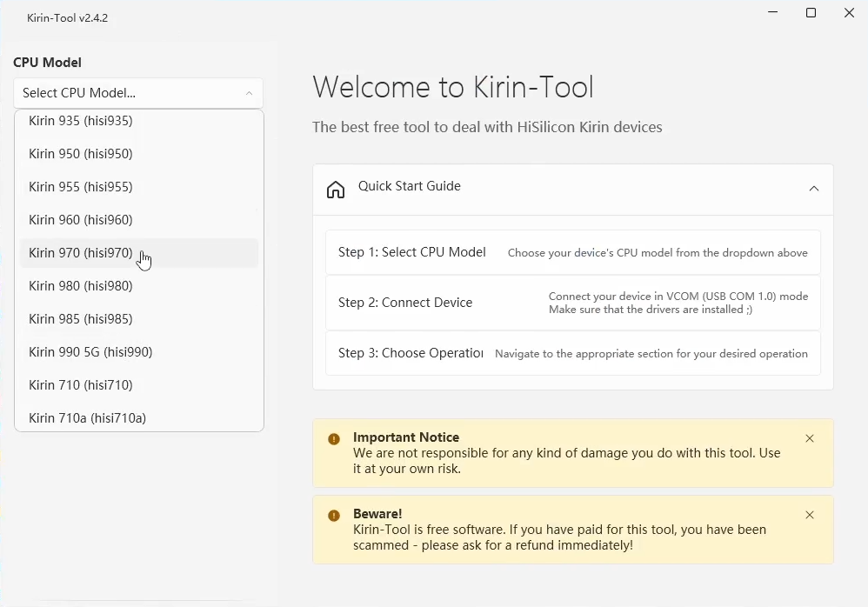
Task: Click the CPU Model label
Action: coord(47,63)
